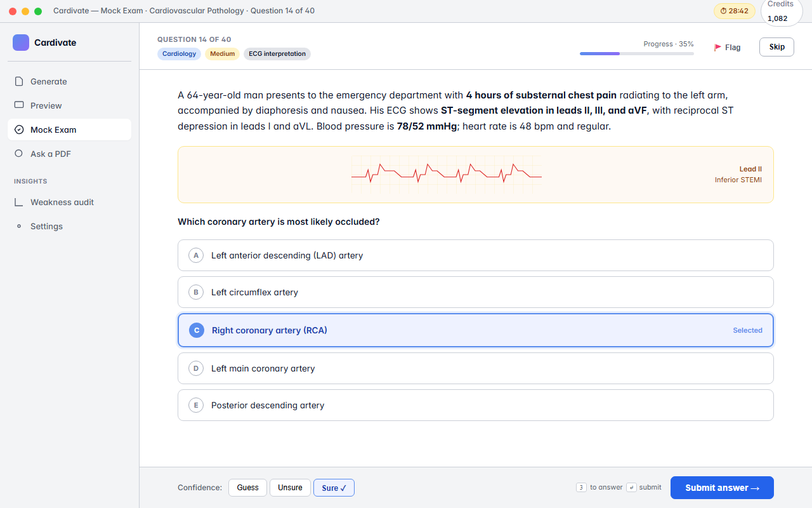
Task: Choose Left anterior descending (LAD) artery answer
Action: coord(476,255)
